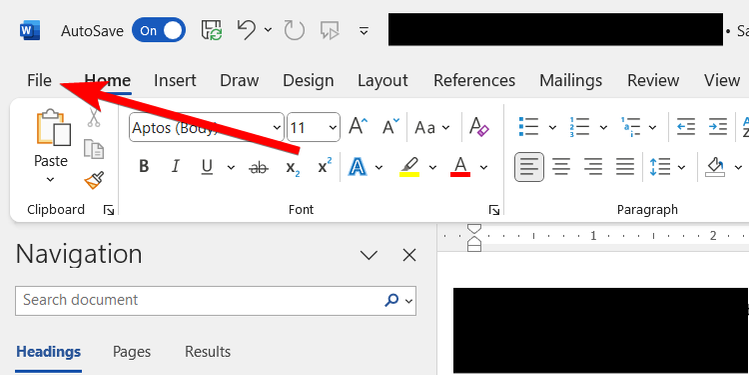Open Customize Quick Access Toolbar dropdown
The height and width of the screenshot is (375, 749).
click(364, 31)
